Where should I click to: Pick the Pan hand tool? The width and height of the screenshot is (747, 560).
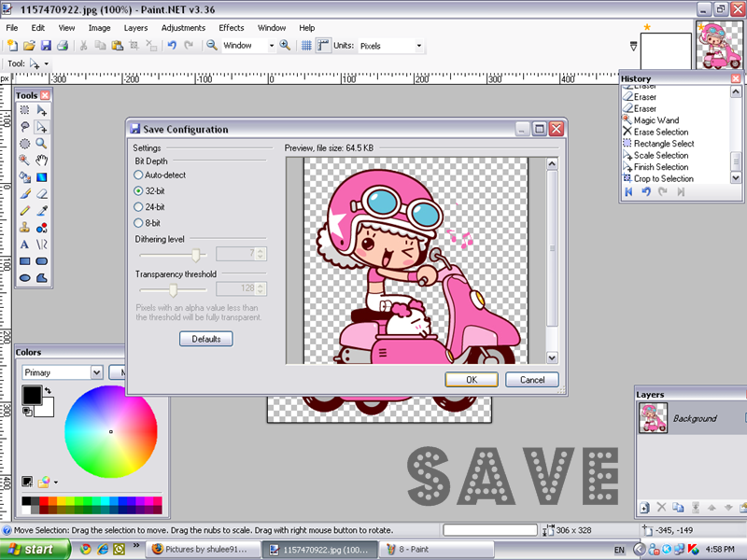[42, 161]
